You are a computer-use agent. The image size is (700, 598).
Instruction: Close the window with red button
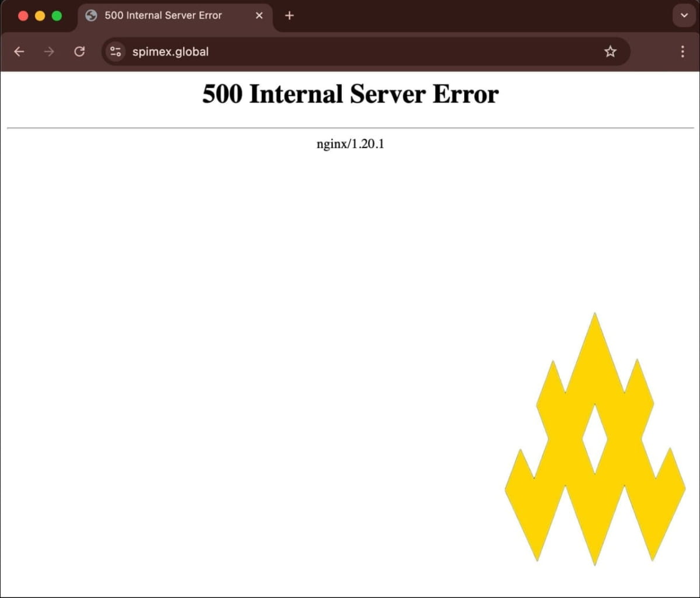click(23, 16)
